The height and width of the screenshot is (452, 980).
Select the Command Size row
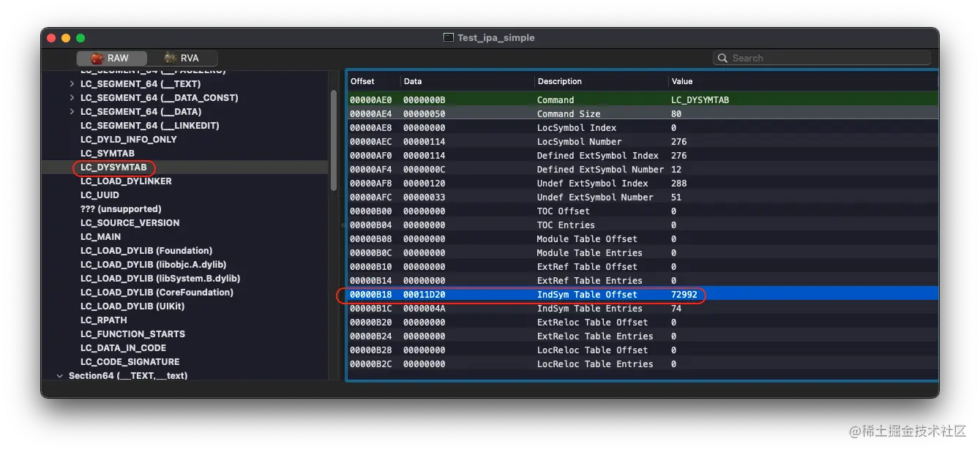coord(643,113)
